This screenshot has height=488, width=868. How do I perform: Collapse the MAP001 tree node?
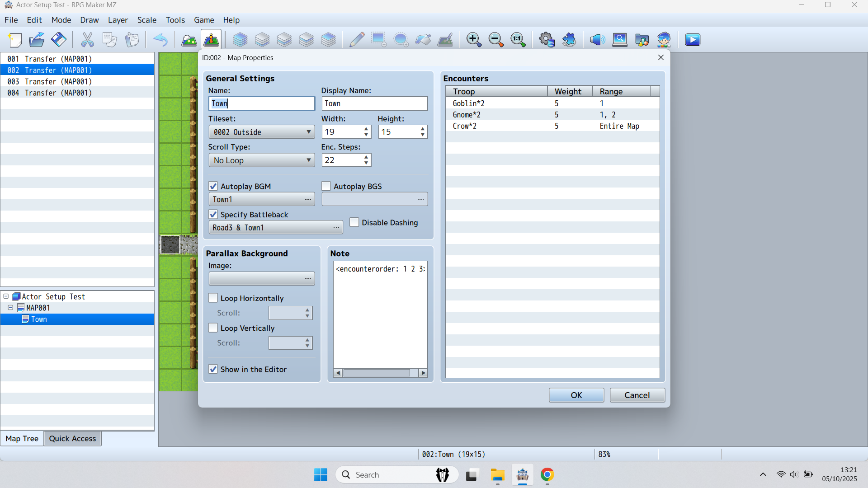pyautogui.click(x=10, y=308)
